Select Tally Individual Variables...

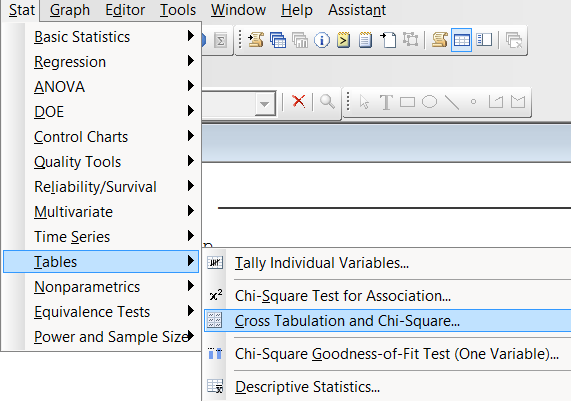(x=387, y=263)
